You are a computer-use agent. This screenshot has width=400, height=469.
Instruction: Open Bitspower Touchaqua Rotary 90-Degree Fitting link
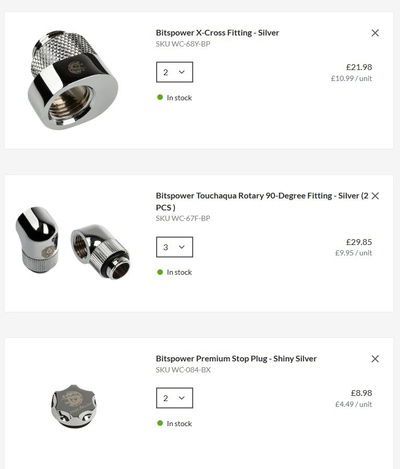[262, 201]
